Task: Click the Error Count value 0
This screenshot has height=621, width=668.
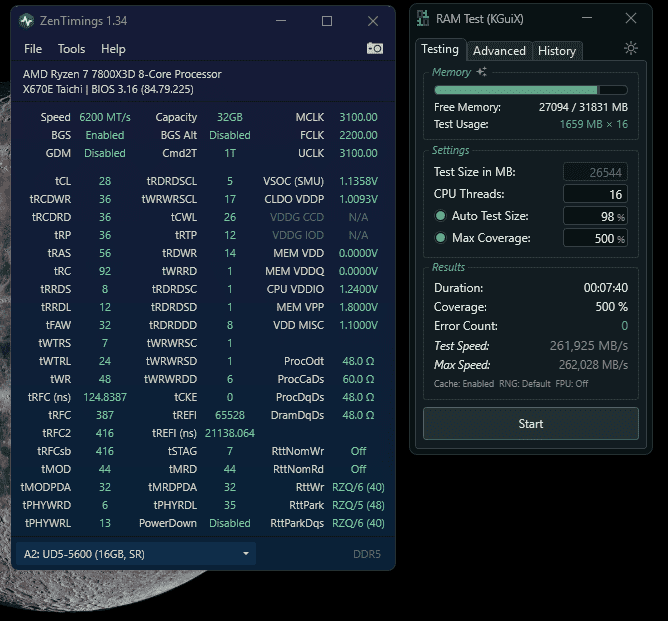Action: click(x=624, y=326)
